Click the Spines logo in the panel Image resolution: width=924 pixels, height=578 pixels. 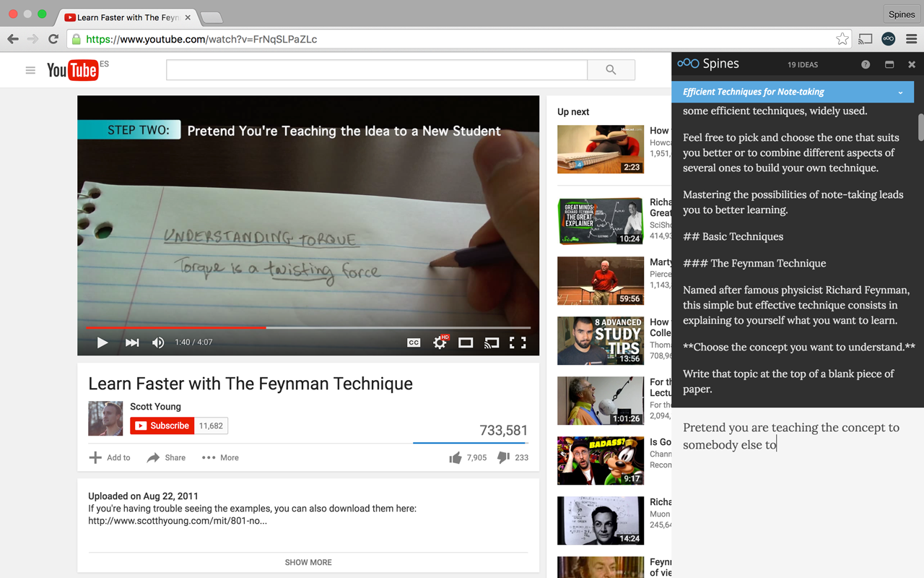(x=708, y=64)
